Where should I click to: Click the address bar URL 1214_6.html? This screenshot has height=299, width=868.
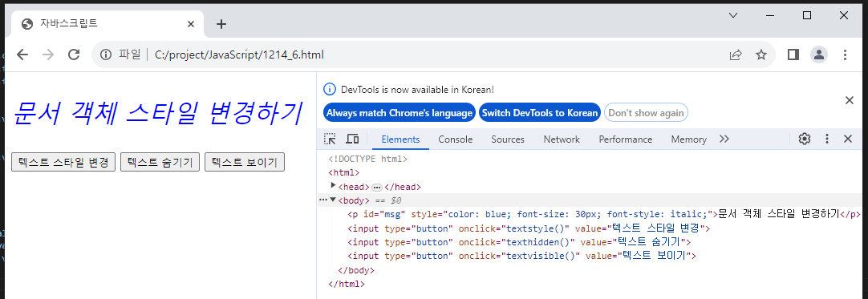239,55
